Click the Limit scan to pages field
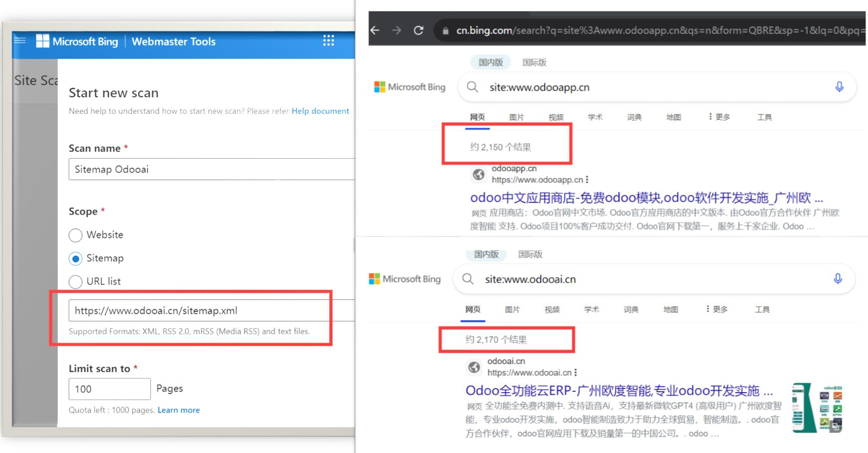The width and height of the screenshot is (868, 453). click(x=110, y=389)
